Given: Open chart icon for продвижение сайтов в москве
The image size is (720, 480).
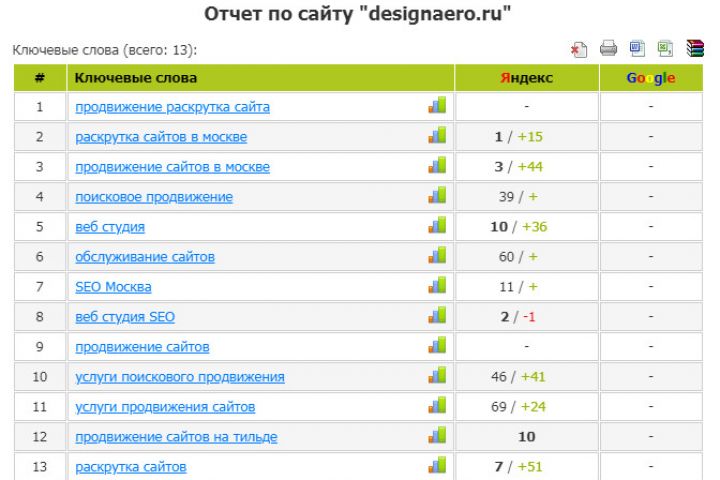Looking at the screenshot, I should tap(437, 165).
